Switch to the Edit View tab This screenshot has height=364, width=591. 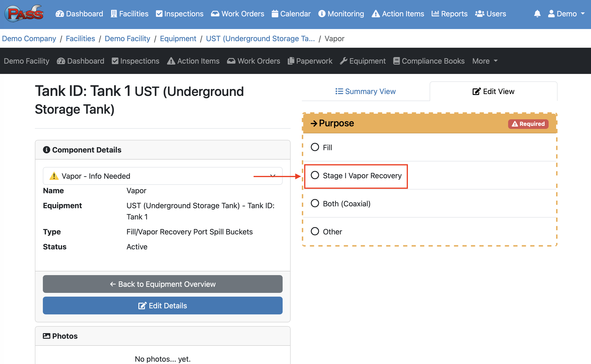tap(493, 91)
